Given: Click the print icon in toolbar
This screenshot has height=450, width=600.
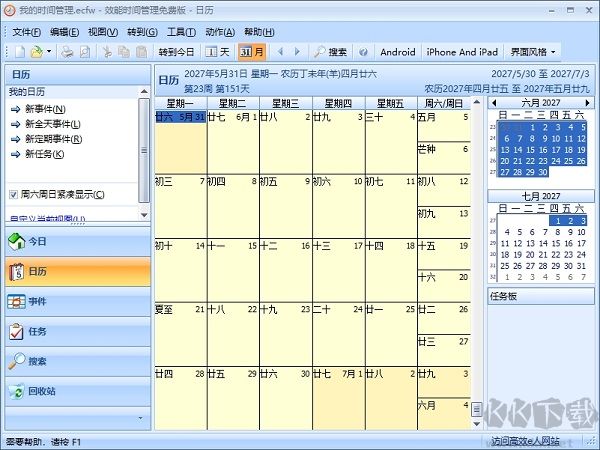Looking at the screenshot, I should (x=66, y=51).
